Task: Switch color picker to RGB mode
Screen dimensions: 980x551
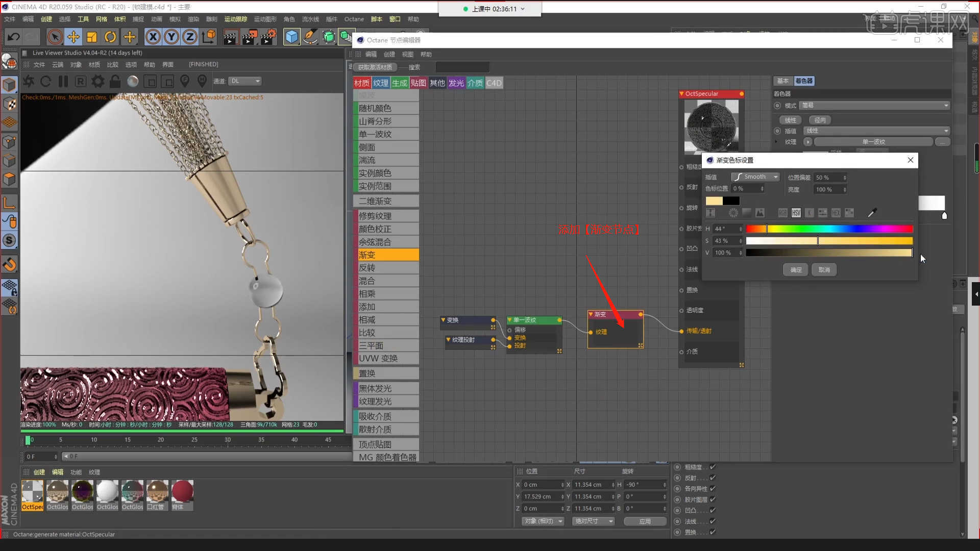Action: [x=783, y=213]
